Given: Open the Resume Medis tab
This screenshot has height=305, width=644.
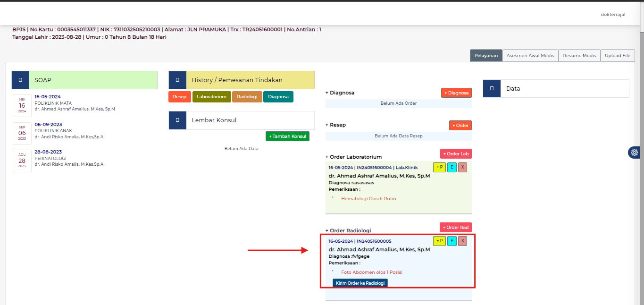Looking at the screenshot, I should tap(579, 56).
